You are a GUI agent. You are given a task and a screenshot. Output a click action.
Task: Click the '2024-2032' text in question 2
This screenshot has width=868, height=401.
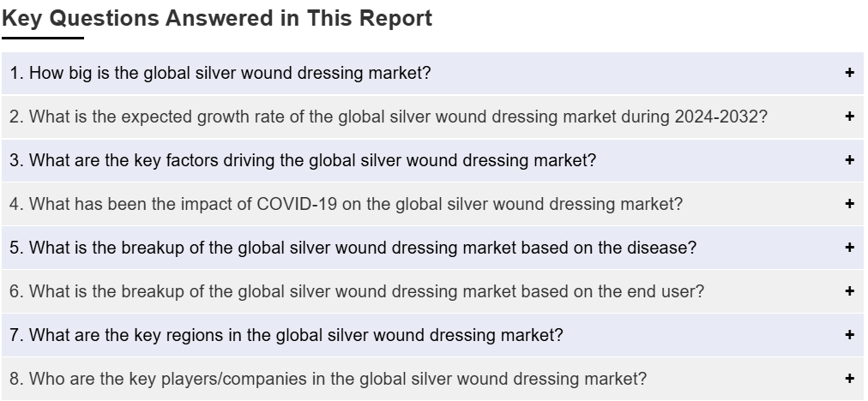tap(716, 117)
